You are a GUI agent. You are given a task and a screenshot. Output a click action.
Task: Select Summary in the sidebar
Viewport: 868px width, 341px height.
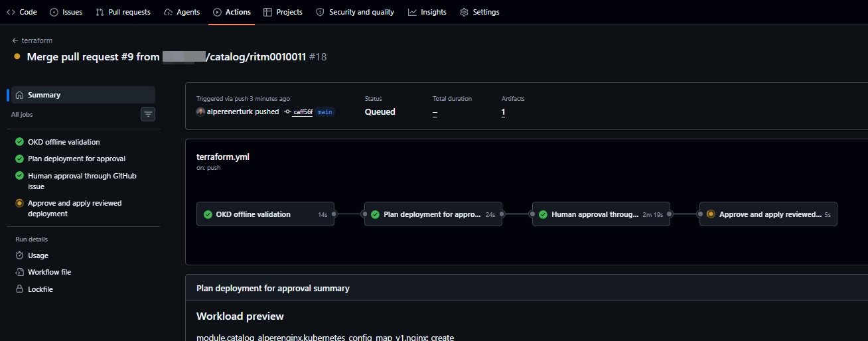coord(83,95)
